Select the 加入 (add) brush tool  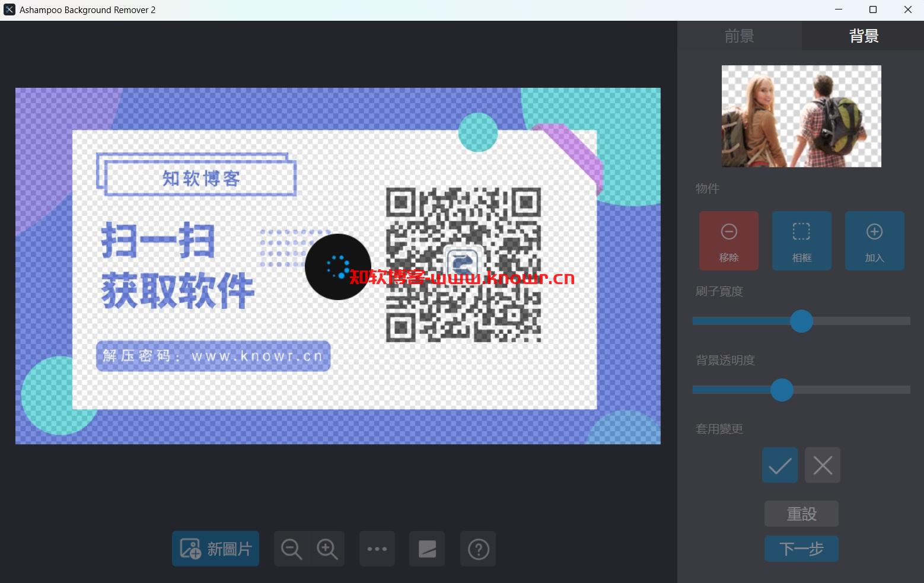click(874, 241)
